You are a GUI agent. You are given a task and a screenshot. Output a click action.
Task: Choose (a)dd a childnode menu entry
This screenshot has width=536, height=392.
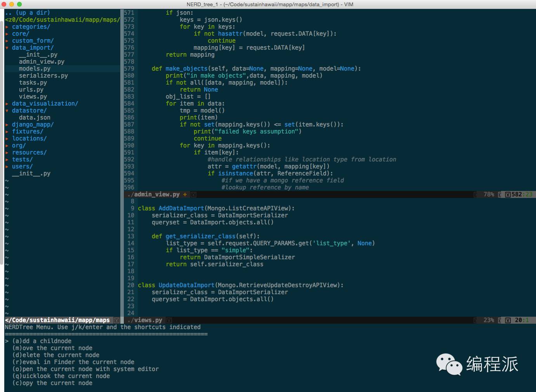pos(42,341)
